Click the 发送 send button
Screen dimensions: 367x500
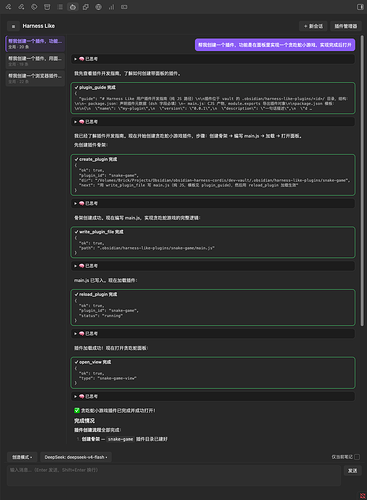click(352, 471)
